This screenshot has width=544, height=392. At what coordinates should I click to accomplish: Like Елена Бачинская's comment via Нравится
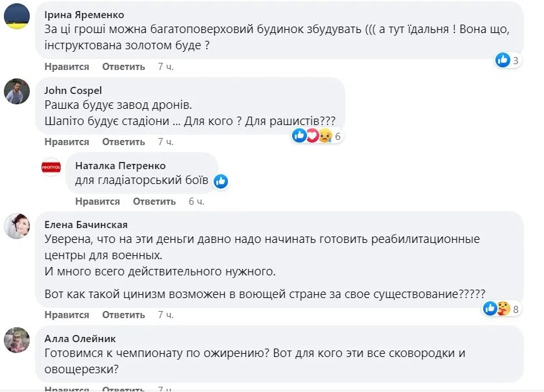pyautogui.click(x=67, y=315)
